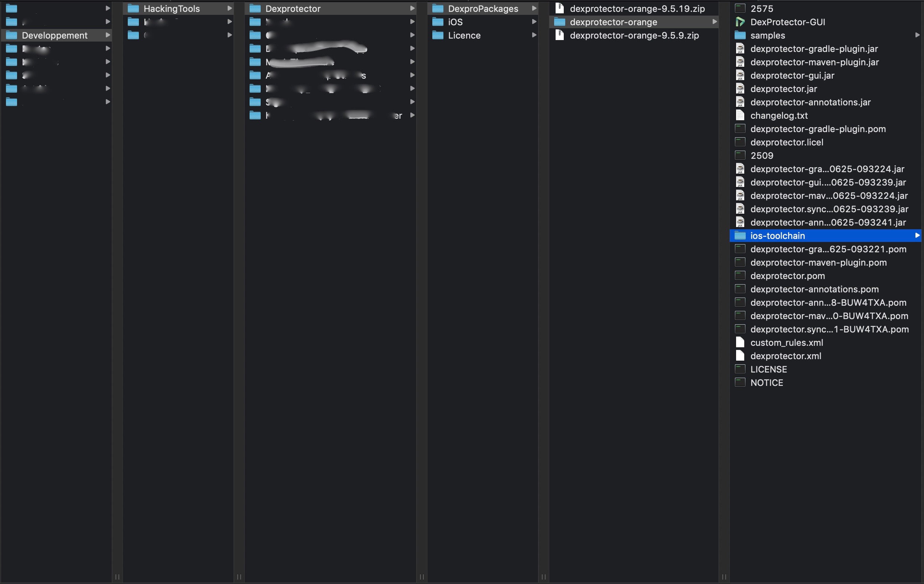The width and height of the screenshot is (924, 584).
Task: Open the DexproPackages folder
Action: 483,9
